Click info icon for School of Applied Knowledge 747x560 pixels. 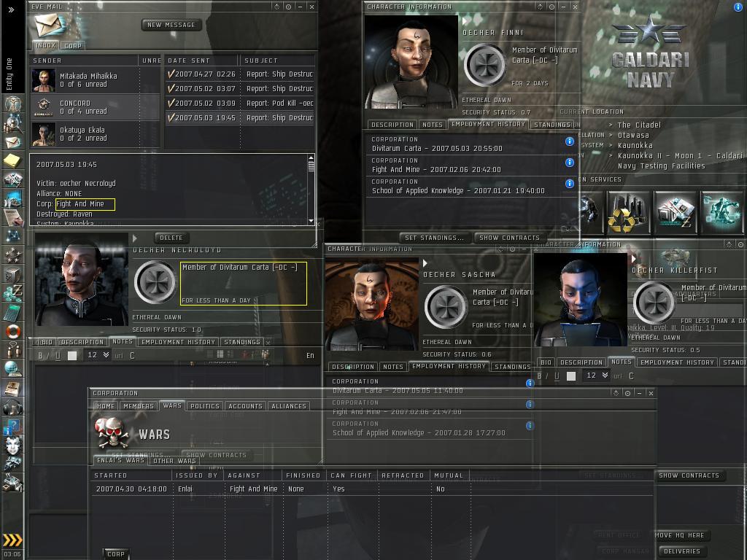coord(570,184)
